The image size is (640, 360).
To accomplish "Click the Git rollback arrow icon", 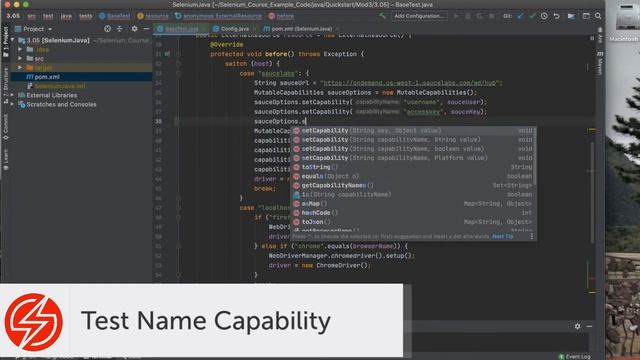I will point(556,16).
